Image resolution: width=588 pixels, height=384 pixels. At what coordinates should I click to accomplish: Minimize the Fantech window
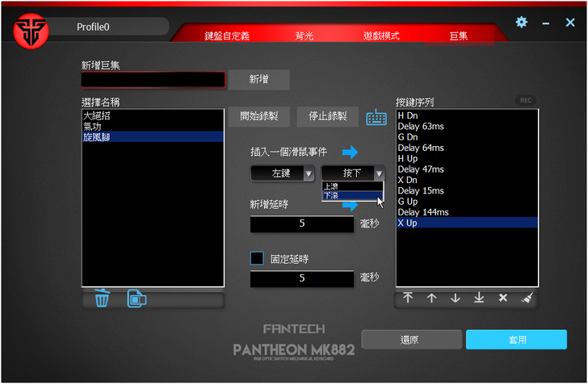tap(546, 23)
